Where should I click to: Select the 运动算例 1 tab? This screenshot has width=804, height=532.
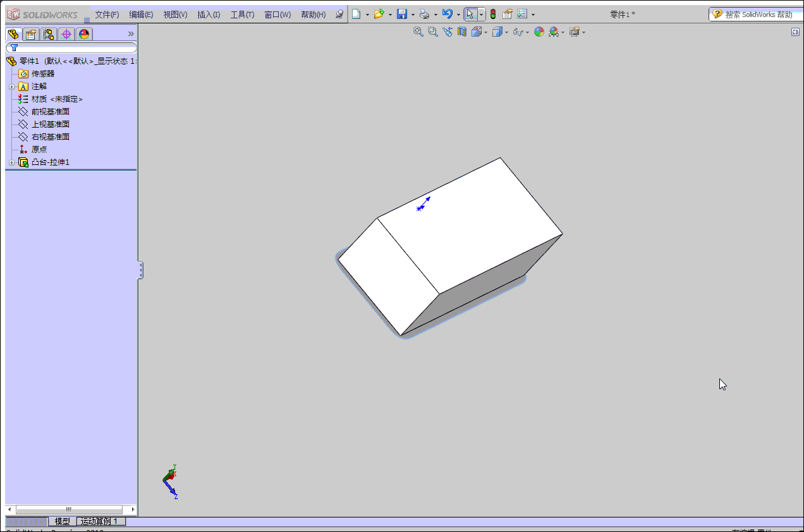coord(101,521)
